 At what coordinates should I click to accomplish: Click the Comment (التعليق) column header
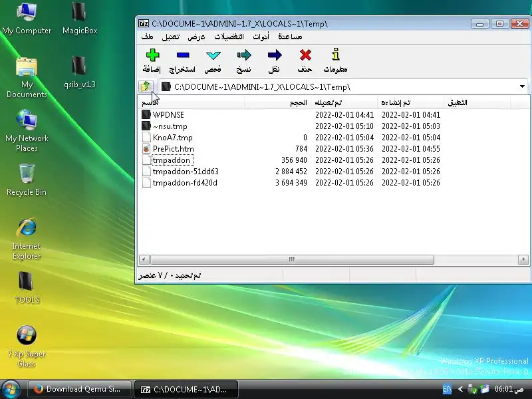[477, 102]
